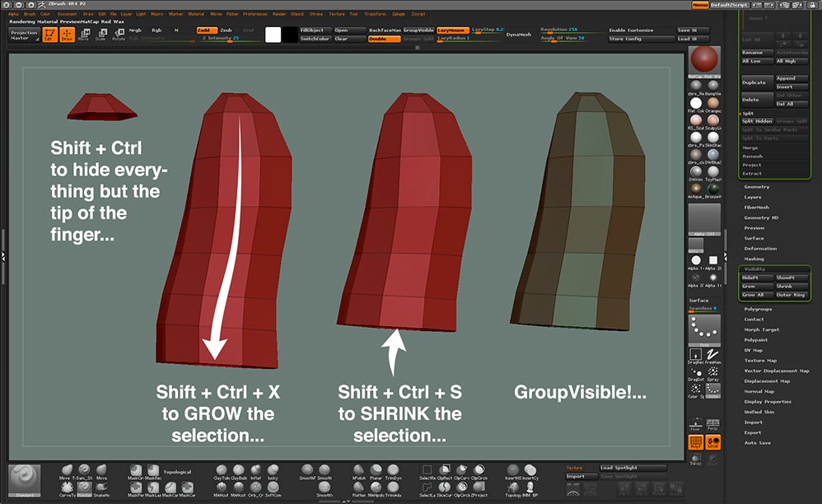
Task: Click the Standard brush thumbnail
Action: (x=24, y=480)
